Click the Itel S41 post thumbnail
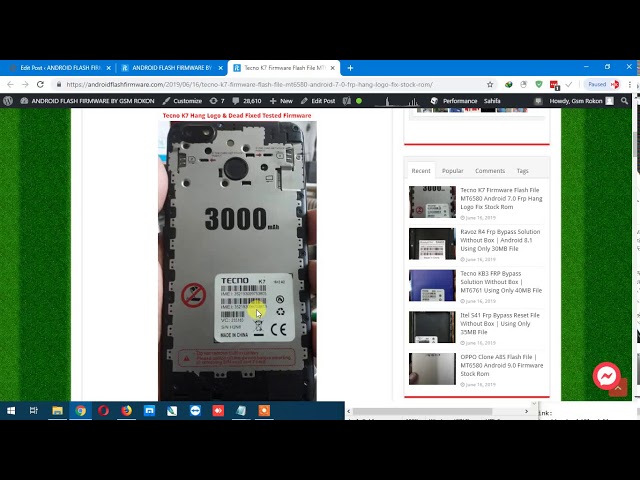Screen dimensions: 640x480 [432, 327]
